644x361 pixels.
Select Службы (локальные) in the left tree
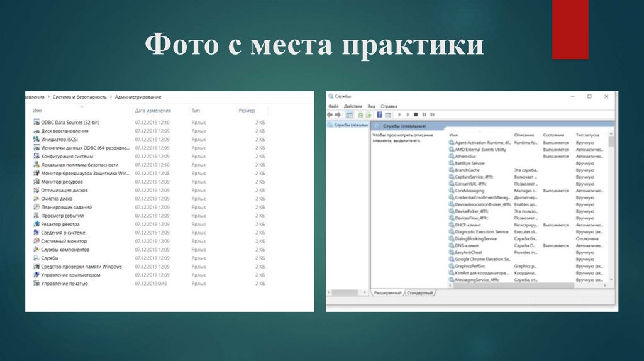[348, 125]
